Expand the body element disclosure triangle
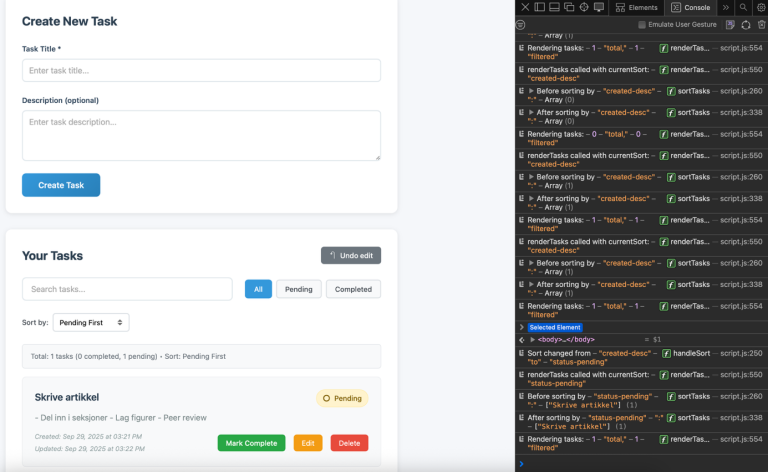The height and width of the screenshot is (472, 768). (532, 340)
